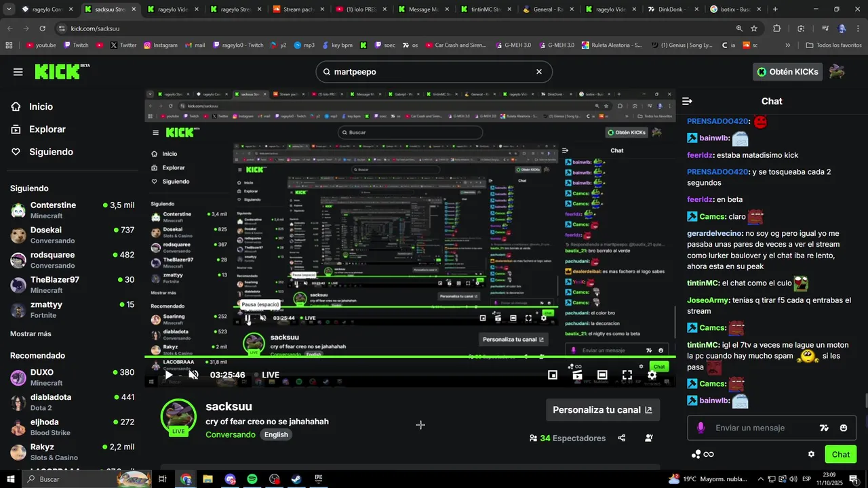Click the English language tag
The height and width of the screenshot is (488, 868).
pos(276,434)
